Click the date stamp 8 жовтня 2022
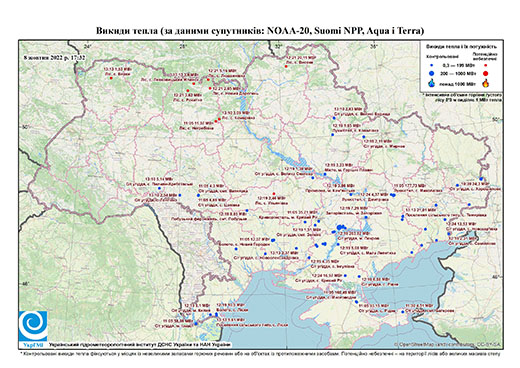520x368 pixels. pyautogui.click(x=55, y=57)
